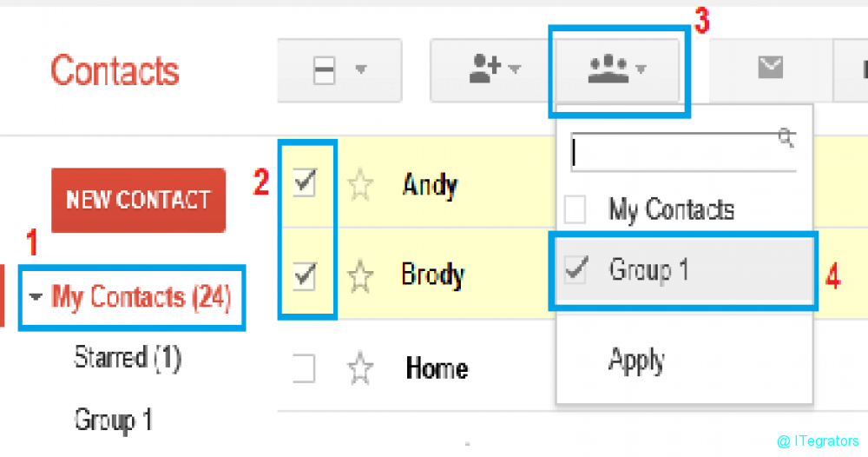Image resolution: width=868 pixels, height=457 pixels.
Task: Click the add-to-contacts person-plus icon
Action: tap(484, 69)
